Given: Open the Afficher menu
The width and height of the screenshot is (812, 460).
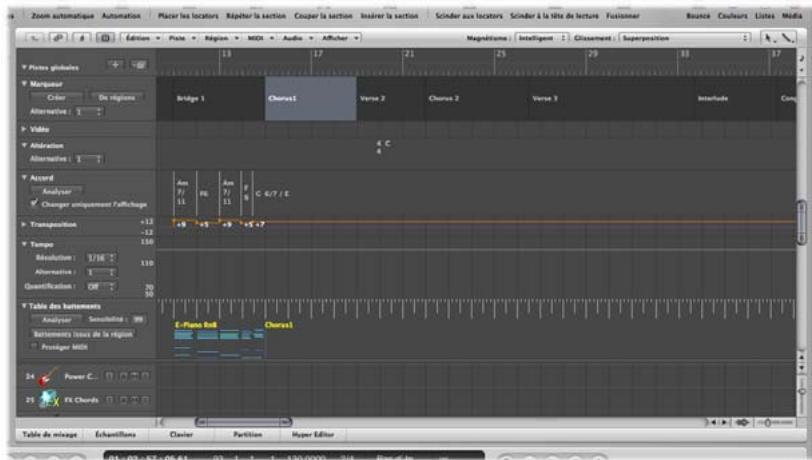Looking at the screenshot, I should (340, 38).
